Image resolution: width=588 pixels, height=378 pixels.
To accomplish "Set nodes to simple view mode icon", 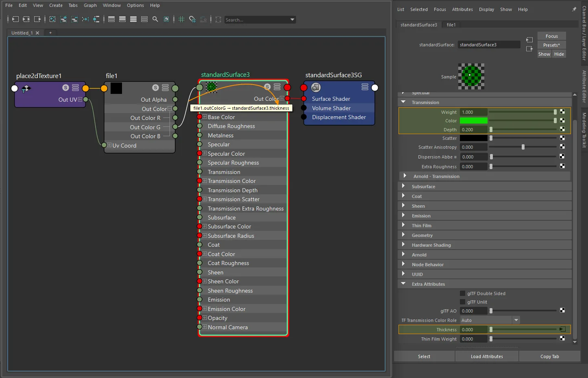I will coord(111,19).
